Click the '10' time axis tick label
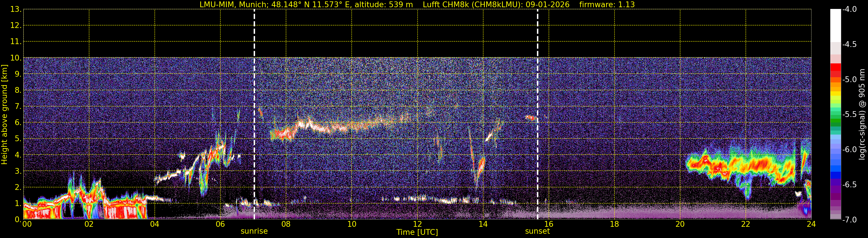The width and height of the screenshot is (868, 238). click(x=352, y=224)
